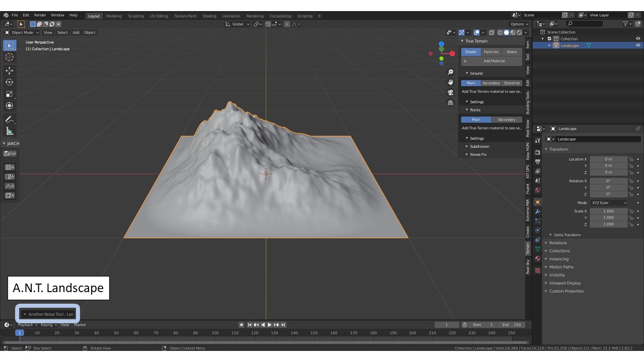The width and height of the screenshot is (644, 362).
Task: Uncheck the Collection exclude checkbox
Action: click(x=549, y=39)
